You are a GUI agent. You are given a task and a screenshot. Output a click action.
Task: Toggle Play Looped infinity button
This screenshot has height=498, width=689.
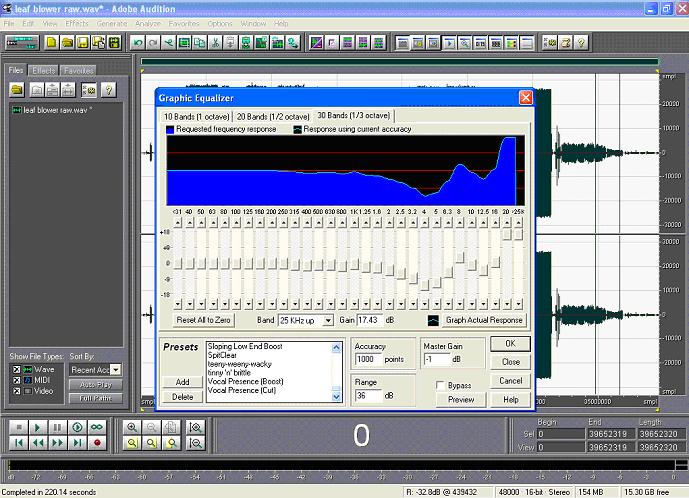[x=97, y=427]
